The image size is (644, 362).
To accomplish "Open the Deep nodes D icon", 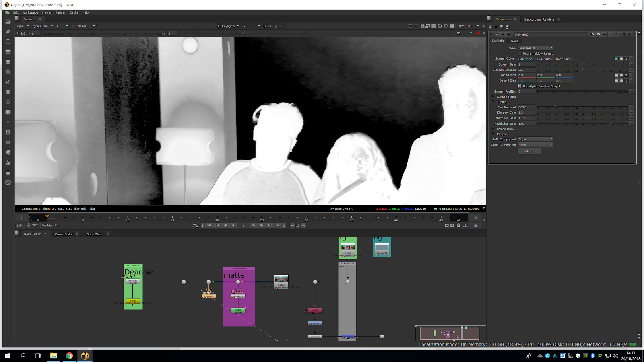I will pos(8,132).
